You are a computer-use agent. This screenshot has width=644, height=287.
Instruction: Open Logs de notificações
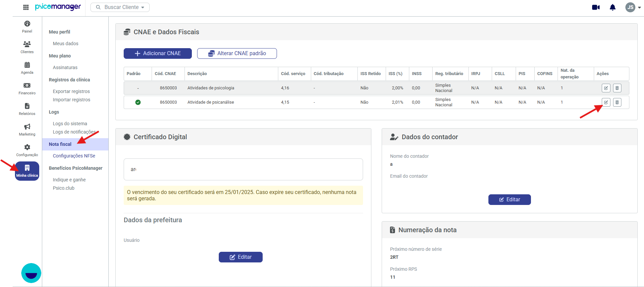pos(74,132)
